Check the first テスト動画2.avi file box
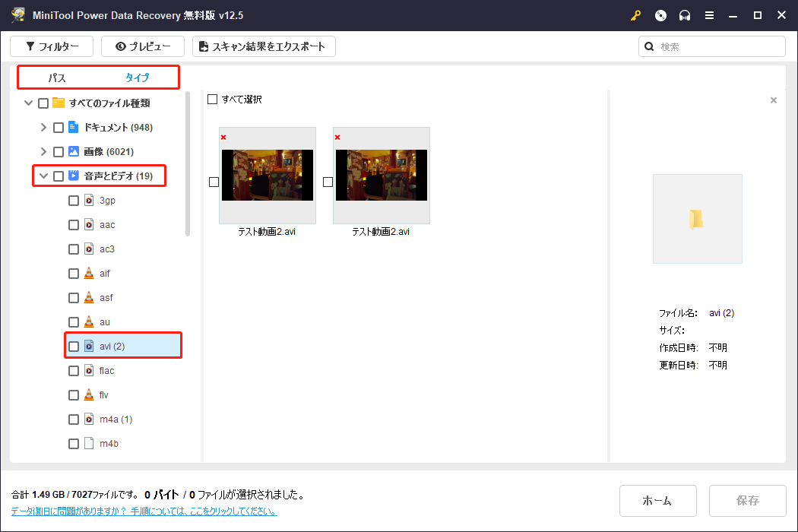 pyautogui.click(x=214, y=182)
